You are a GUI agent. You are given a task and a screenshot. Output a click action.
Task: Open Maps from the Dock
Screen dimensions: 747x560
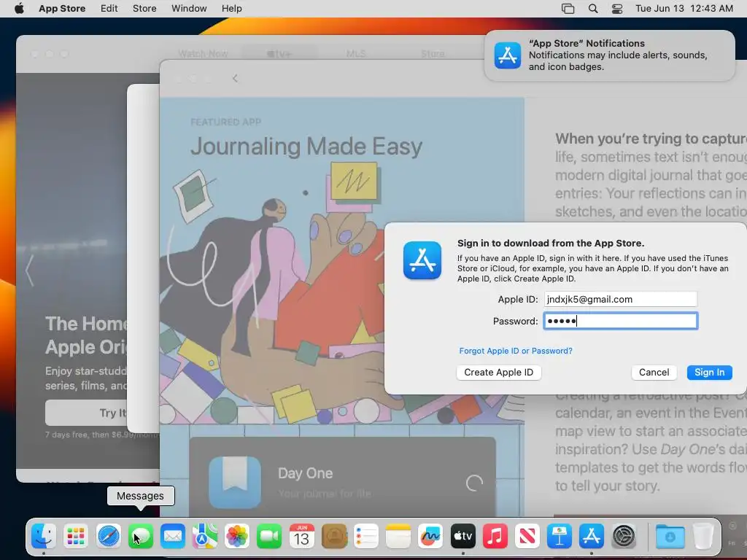[x=205, y=537]
